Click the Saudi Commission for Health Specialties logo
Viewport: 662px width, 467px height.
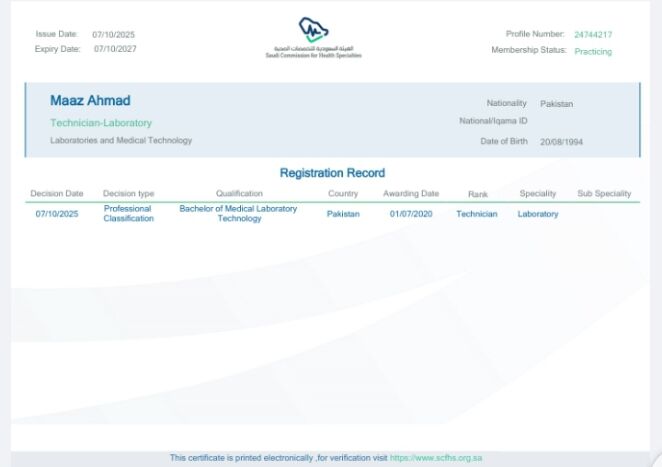[313, 38]
